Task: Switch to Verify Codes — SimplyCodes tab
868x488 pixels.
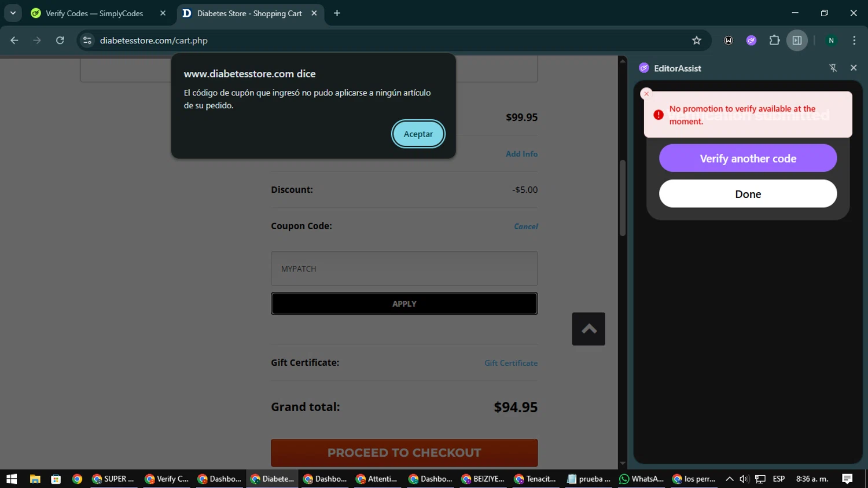Action: (94, 13)
